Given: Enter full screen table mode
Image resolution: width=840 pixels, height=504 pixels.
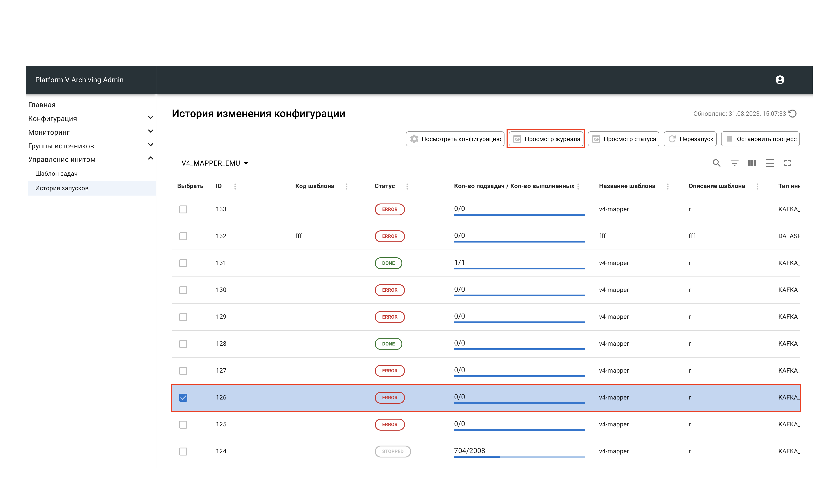Looking at the screenshot, I should 787,163.
